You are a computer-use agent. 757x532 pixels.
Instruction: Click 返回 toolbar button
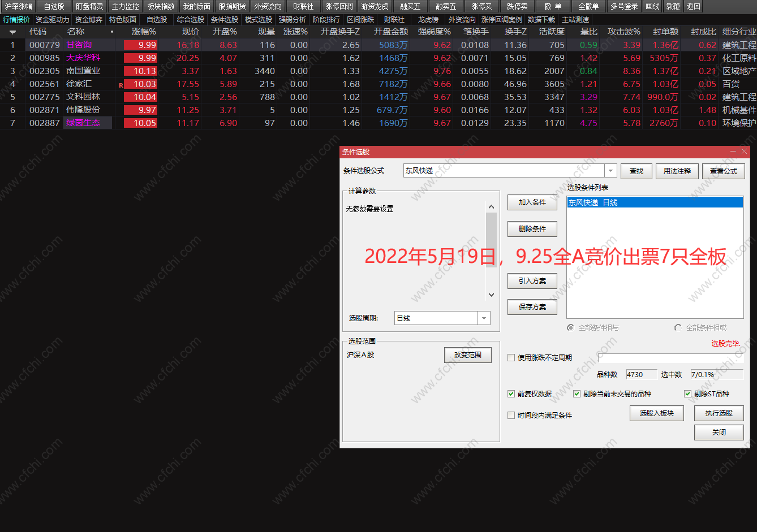click(x=693, y=6)
